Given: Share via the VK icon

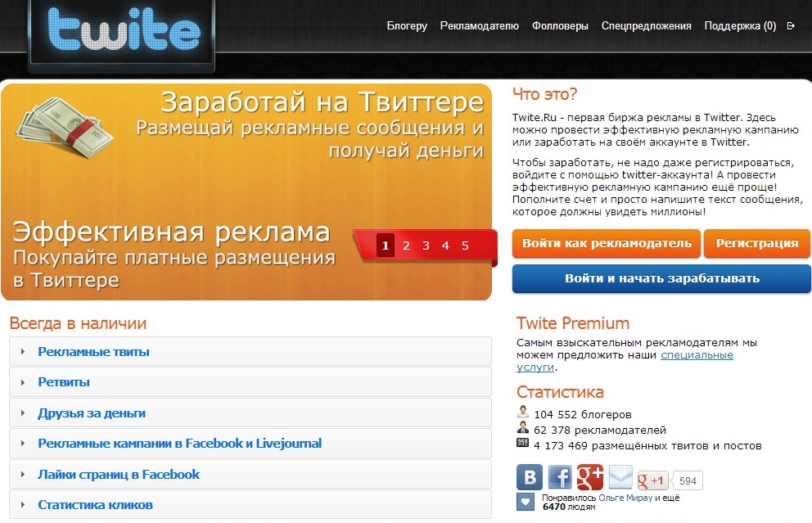Looking at the screenshot, I should tap(530, 477).
